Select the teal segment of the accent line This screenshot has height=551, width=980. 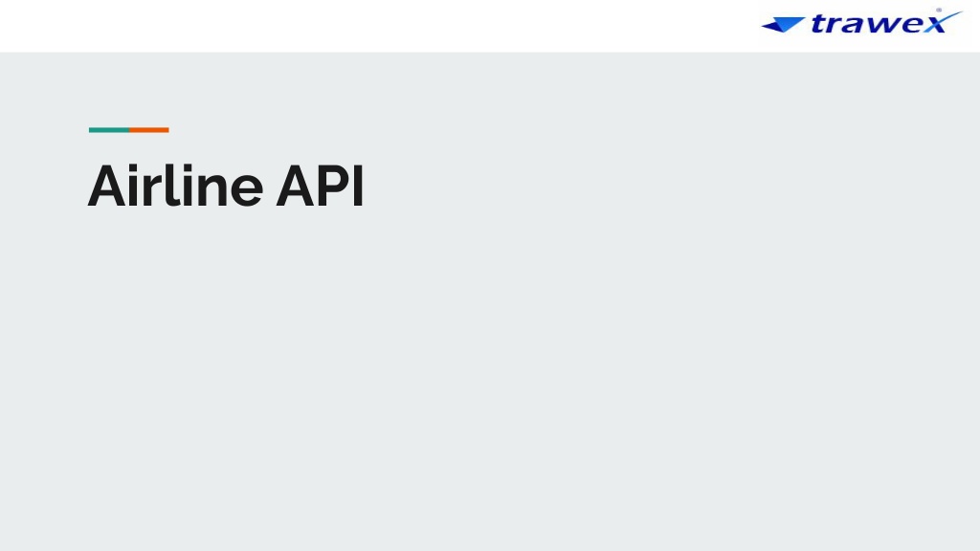tap(109, 130)
